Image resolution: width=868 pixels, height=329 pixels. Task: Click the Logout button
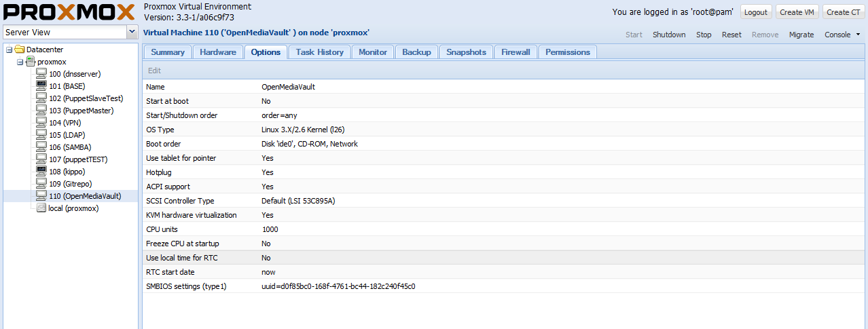[x=755, y=12]
